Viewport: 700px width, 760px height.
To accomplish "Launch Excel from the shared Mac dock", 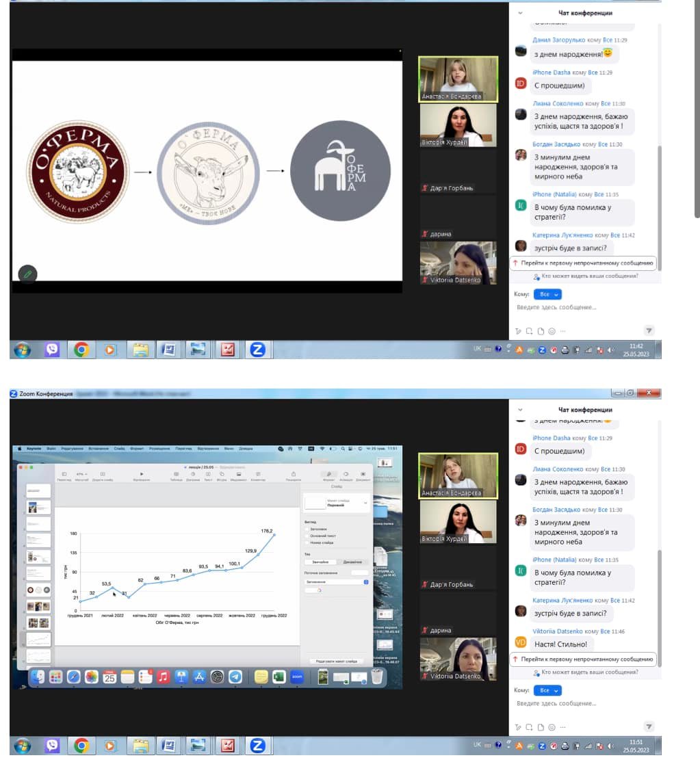I will point(278,677).
